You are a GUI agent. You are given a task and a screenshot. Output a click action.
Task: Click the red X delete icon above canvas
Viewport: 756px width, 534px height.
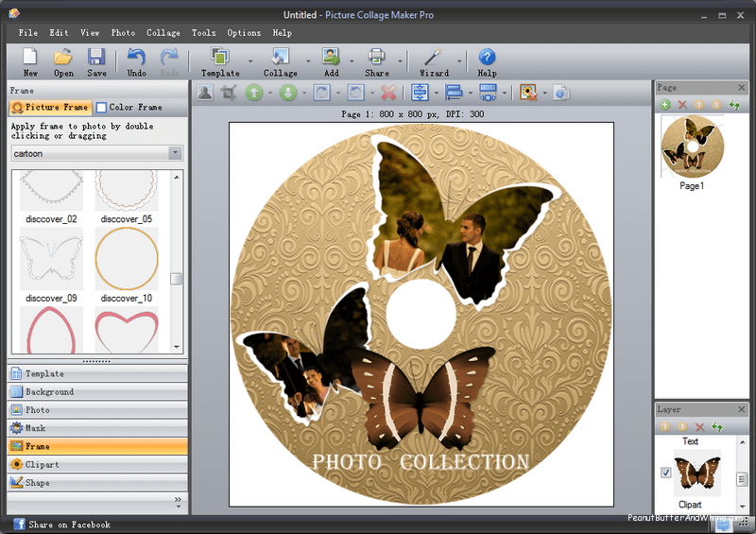click(x=387, y=93)
